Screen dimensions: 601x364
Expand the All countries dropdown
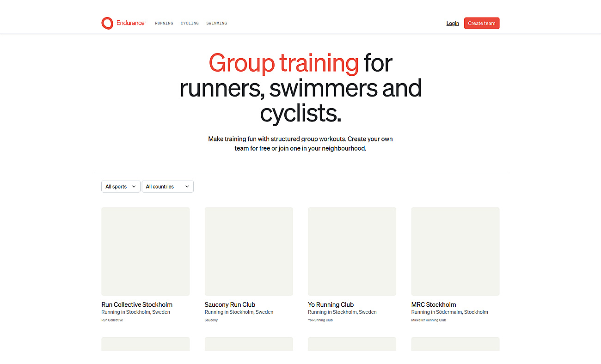coord(167,187)
